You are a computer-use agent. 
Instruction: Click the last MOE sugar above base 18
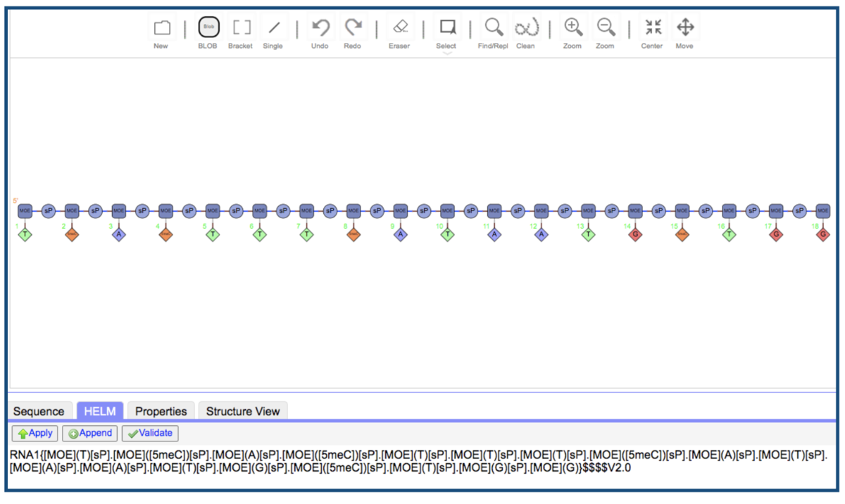822,210
